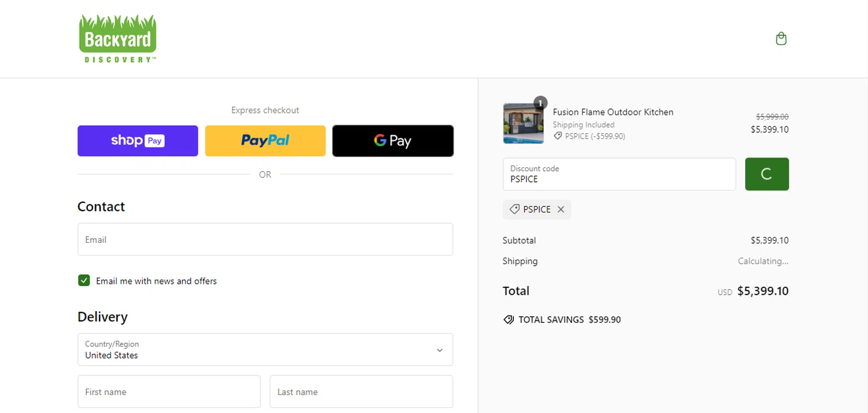Open the Country/Region dropdown

tap(265, 349)
